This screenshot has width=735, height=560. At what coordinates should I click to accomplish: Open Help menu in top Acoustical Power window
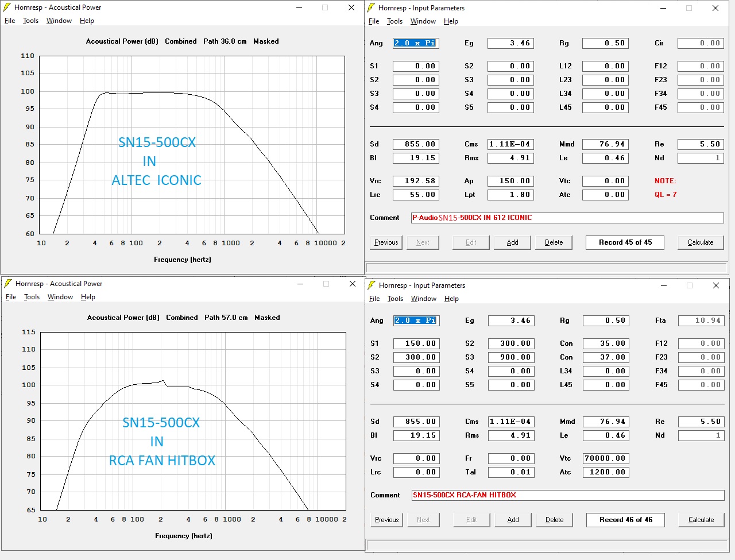pos(87,21)
